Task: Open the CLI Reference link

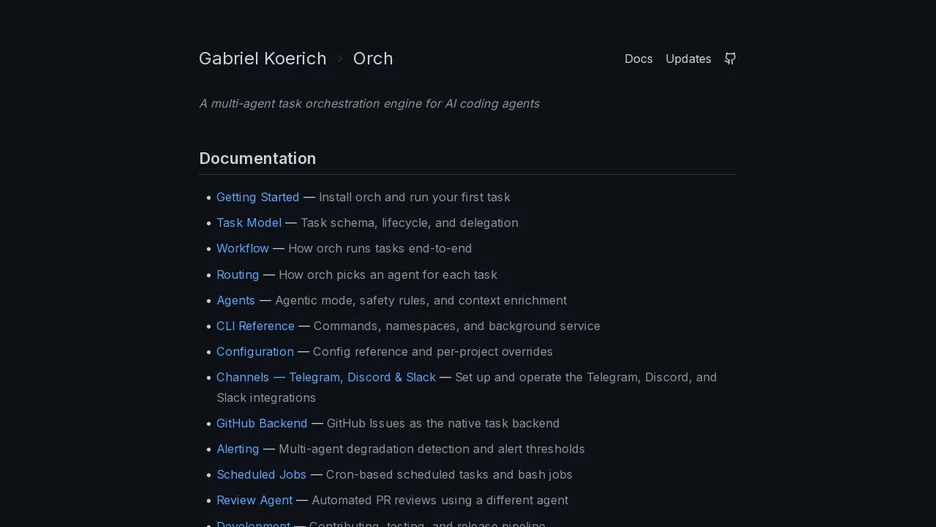Action: pos(255,326)
